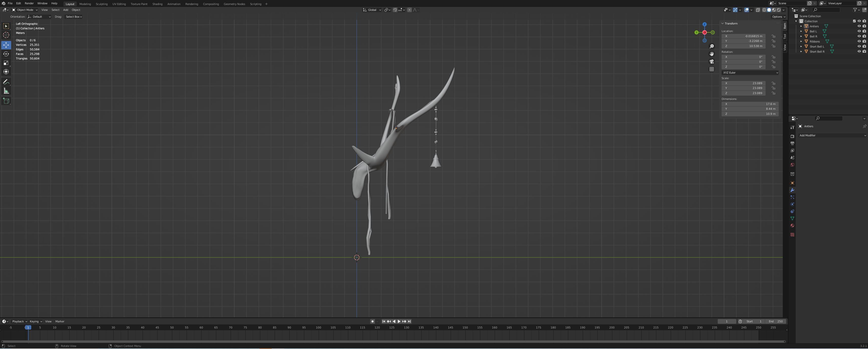Click the Scale X value field
This screenshot has width=868, height=349.
pos(744,83)
